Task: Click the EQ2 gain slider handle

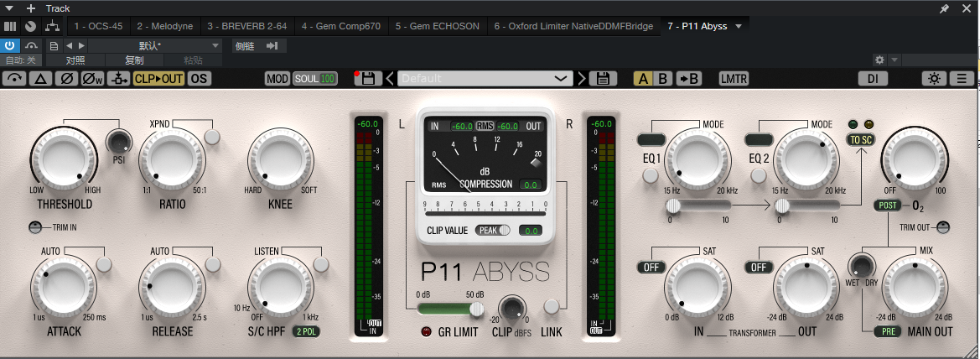Action: [x=782, y=206]
